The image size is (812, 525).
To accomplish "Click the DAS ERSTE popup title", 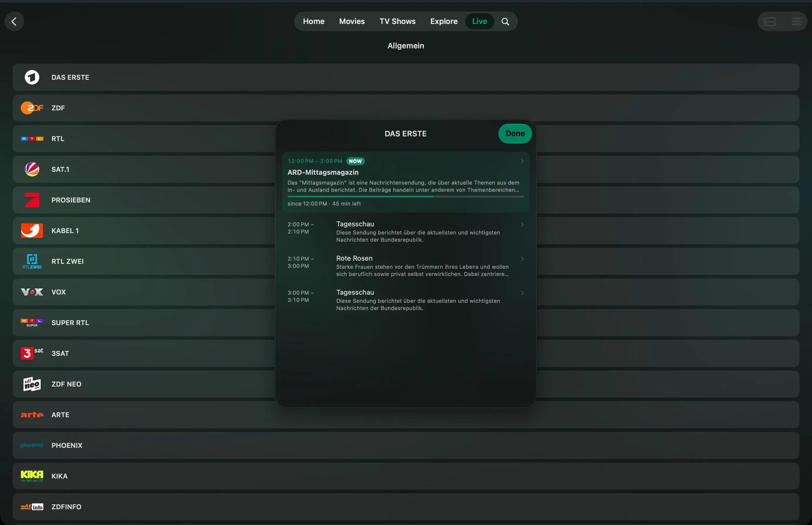I will click(x=405, y=134).
